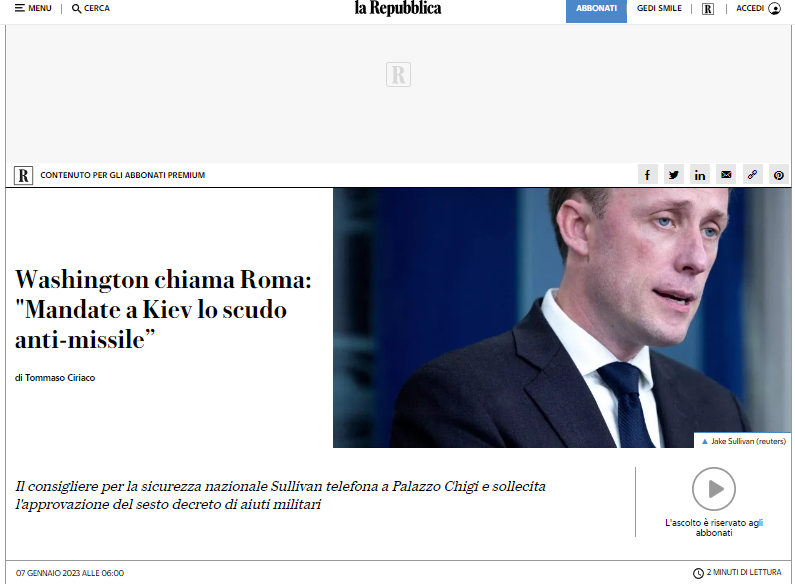Click the Jake Sullivan article photo

pos(562,318)
